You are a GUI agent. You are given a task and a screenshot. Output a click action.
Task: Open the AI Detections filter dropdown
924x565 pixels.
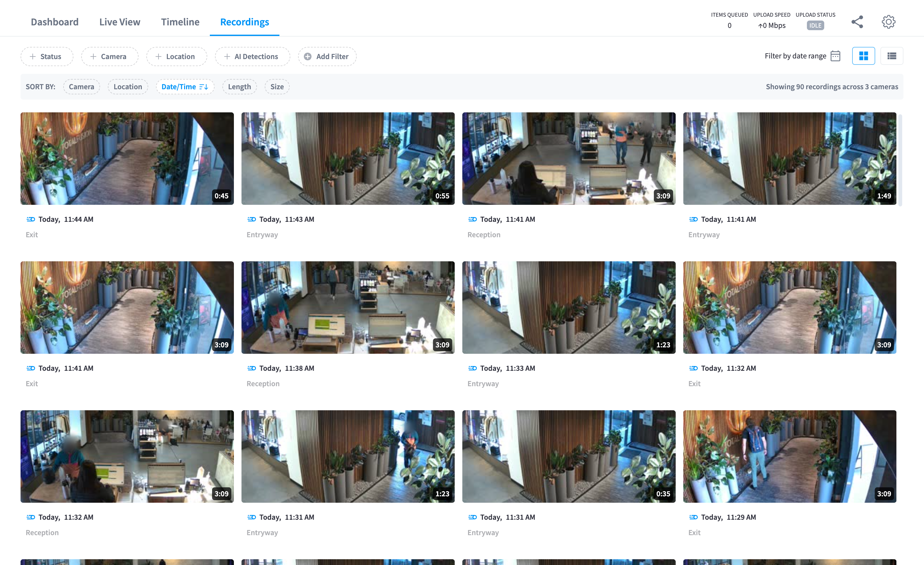(x=252, y=56)
